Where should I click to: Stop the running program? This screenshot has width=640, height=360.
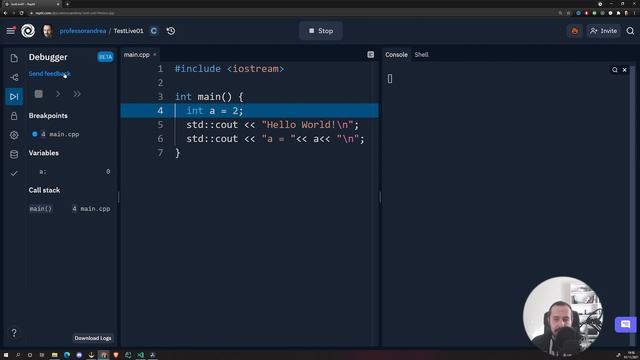(x=321, y=31)
